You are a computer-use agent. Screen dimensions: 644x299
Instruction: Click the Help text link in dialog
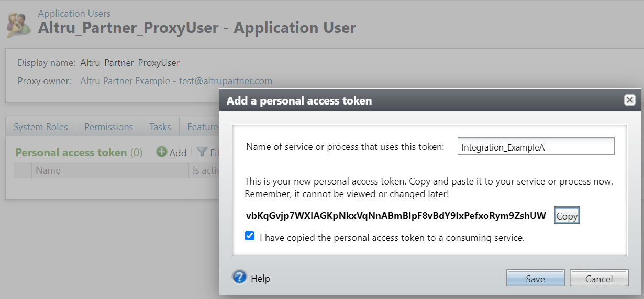(x=260, y=279)
